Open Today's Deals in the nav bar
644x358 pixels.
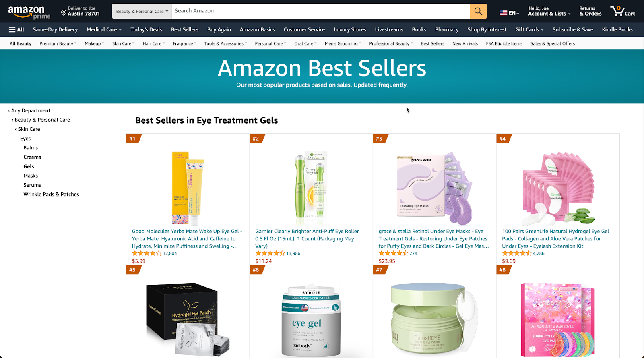pyautogui.click(x=146, y=29)
